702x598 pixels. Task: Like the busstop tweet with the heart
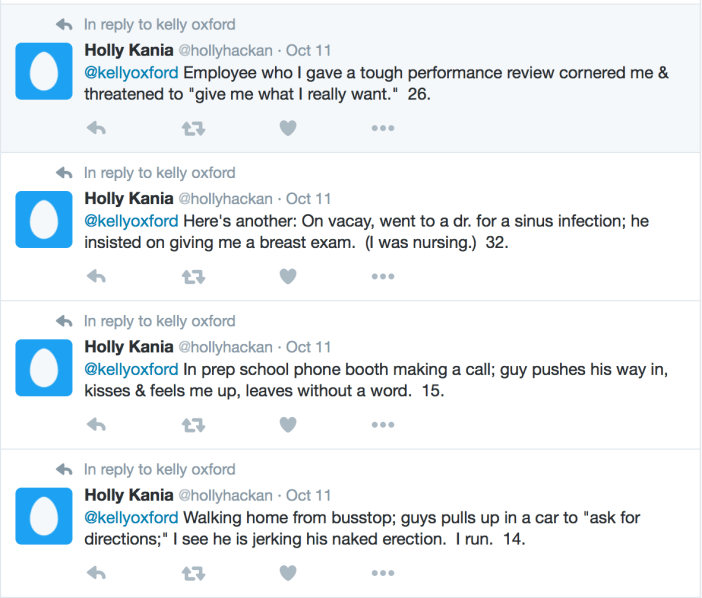click(288, 573)
